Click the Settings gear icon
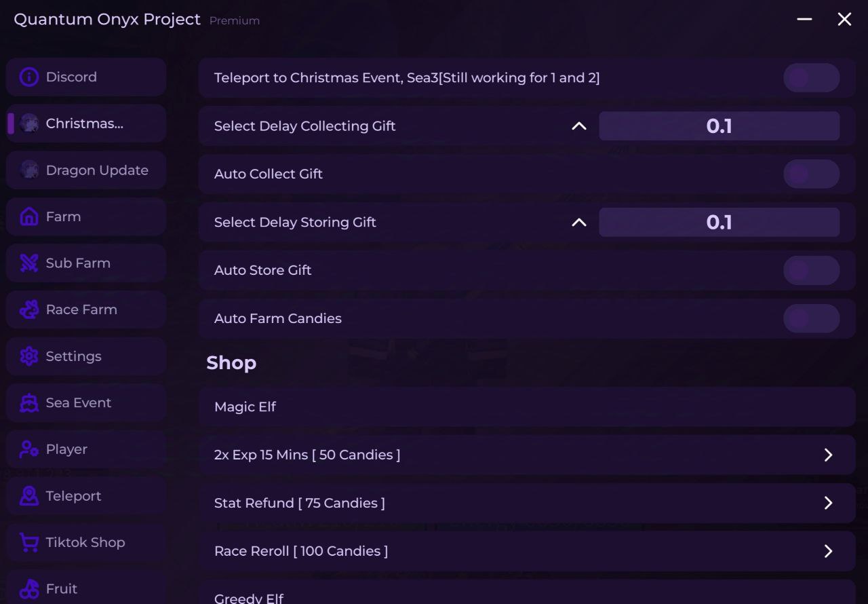Image resolution: width=868 pixels, height=604 pixels. pos(29,356)
